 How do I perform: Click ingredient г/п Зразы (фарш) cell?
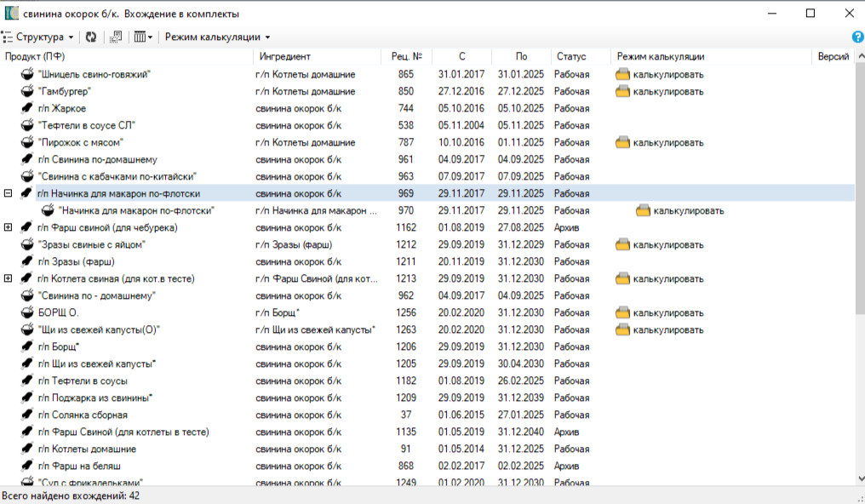(x=294, y=244)
